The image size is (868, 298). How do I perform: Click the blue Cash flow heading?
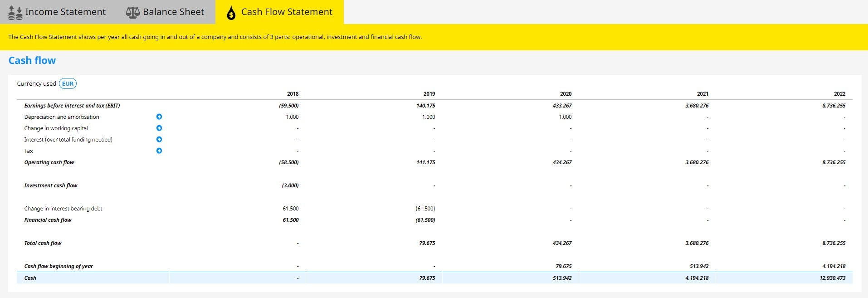coord(32,61)
